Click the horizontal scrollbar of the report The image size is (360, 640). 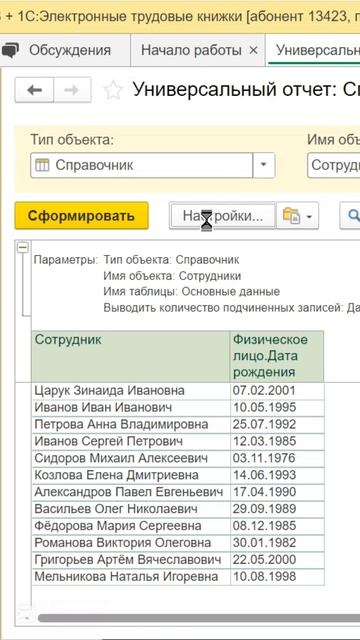[199, 618]
